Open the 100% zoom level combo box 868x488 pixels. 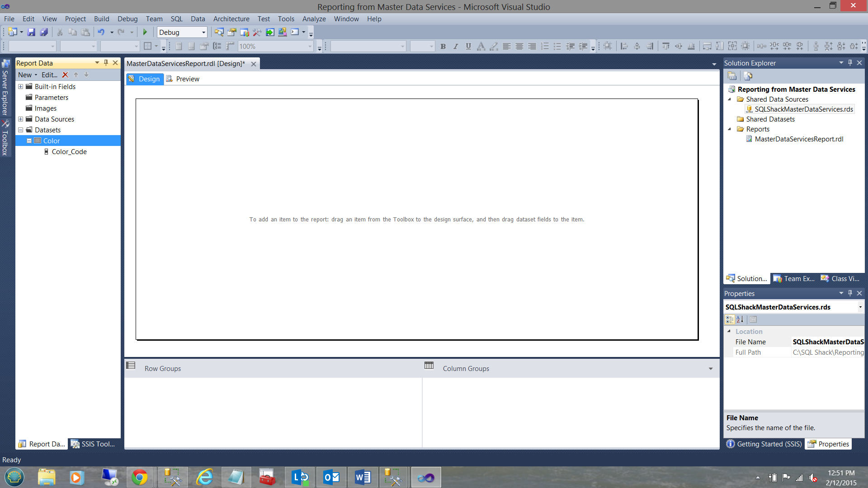click(310, 47)
